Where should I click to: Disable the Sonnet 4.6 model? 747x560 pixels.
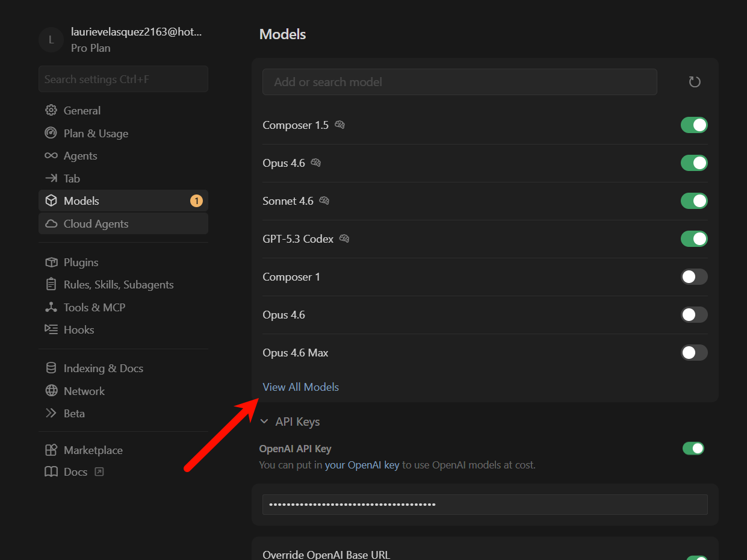[x=694, y=201]
